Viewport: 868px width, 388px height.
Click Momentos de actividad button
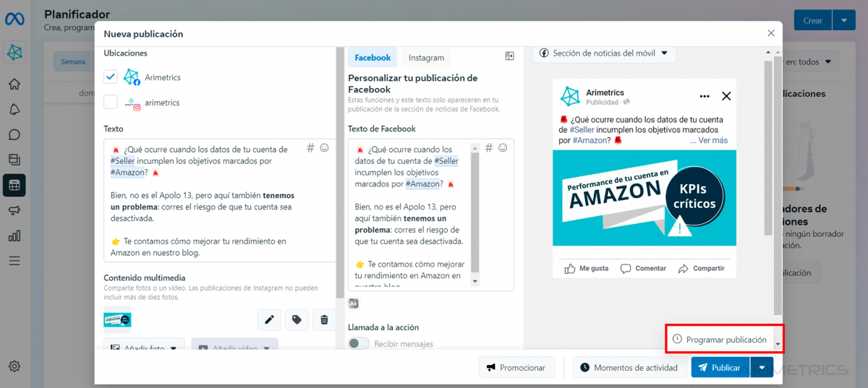point(629,368)
